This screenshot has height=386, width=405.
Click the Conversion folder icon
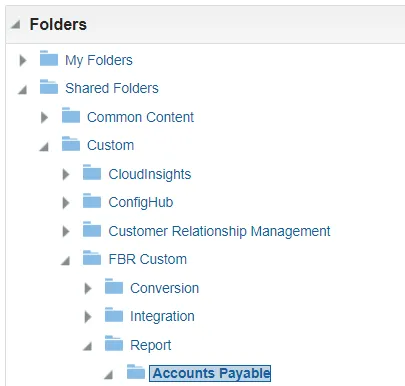pyautogui.click(x=114, y=286)
